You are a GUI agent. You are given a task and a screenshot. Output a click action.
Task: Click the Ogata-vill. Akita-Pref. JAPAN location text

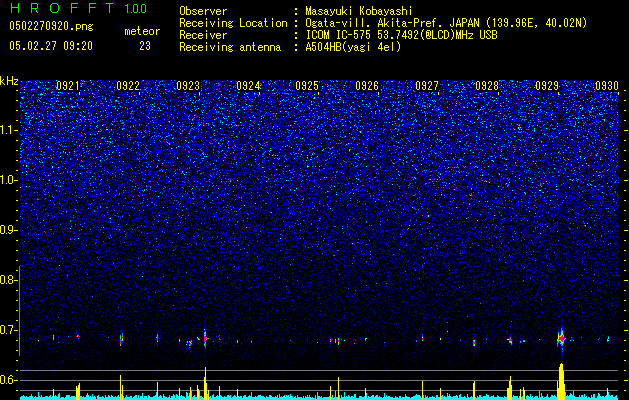coord(446,23)
